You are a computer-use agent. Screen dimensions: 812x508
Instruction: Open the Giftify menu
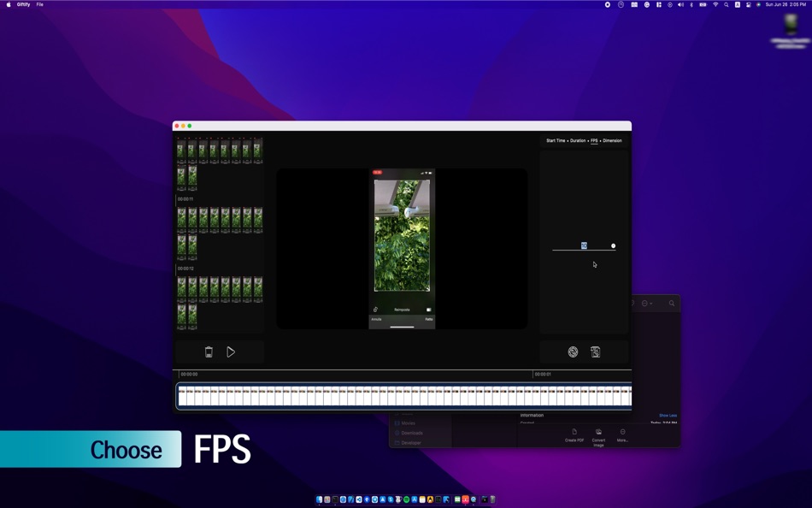click(23, 4)
